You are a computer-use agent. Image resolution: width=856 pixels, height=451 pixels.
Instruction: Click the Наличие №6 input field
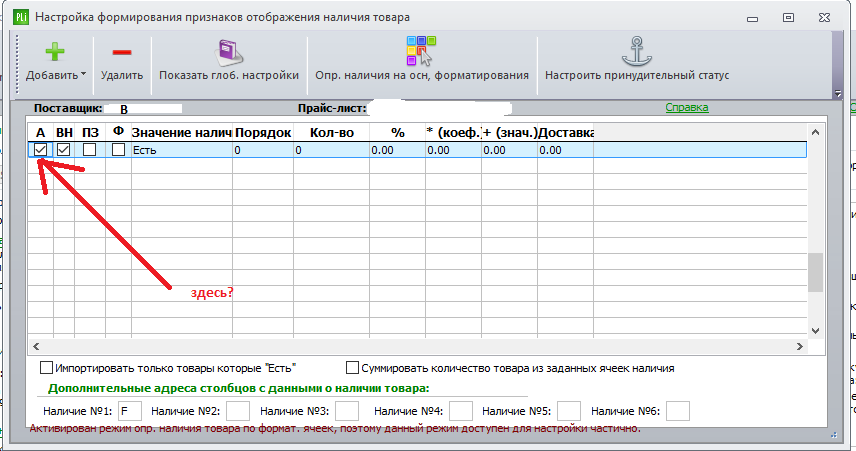tap(678, 411)
